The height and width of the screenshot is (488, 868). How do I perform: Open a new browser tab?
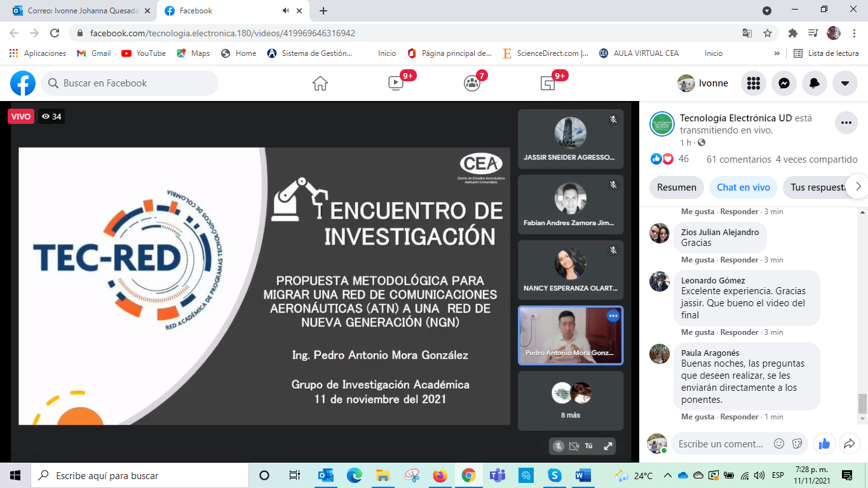pyautogui.click(x=323, y=11)
